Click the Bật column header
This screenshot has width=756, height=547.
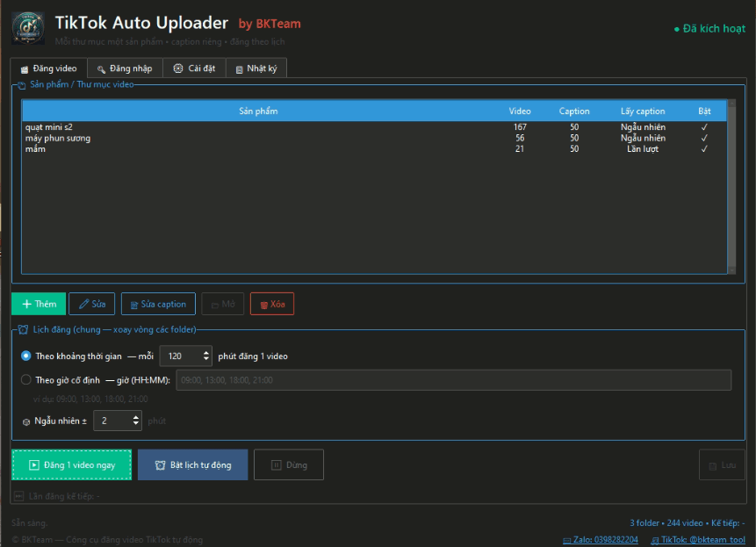tap(704, 112)
